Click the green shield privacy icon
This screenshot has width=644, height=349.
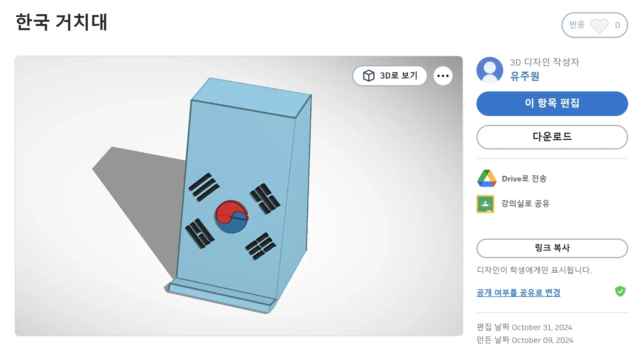click(620, 291)
